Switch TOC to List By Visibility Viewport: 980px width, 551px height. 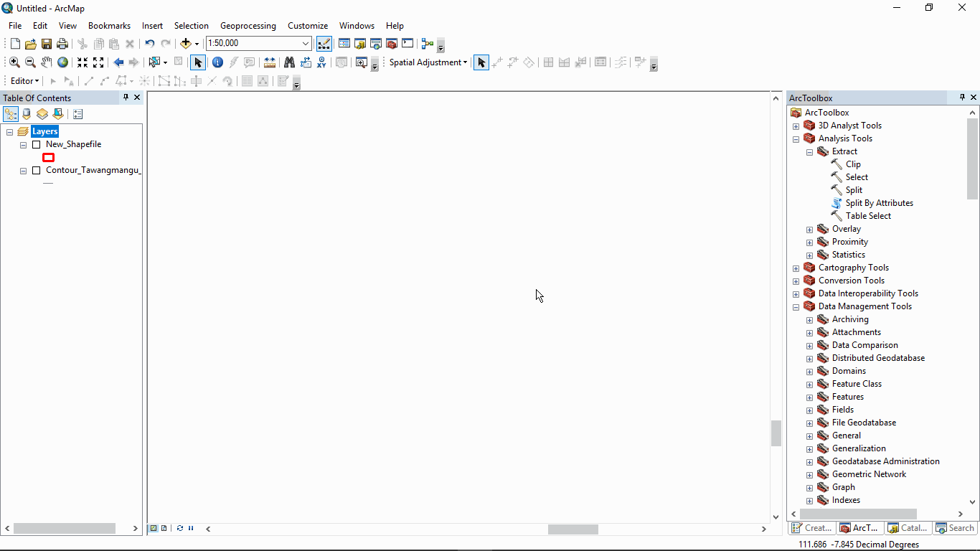click(42, 114)
